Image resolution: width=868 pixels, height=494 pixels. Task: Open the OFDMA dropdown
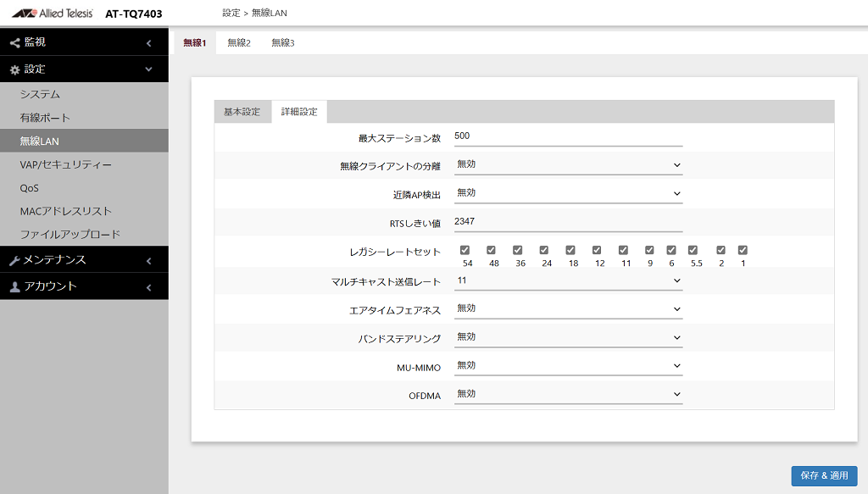(x=568, y=394)
